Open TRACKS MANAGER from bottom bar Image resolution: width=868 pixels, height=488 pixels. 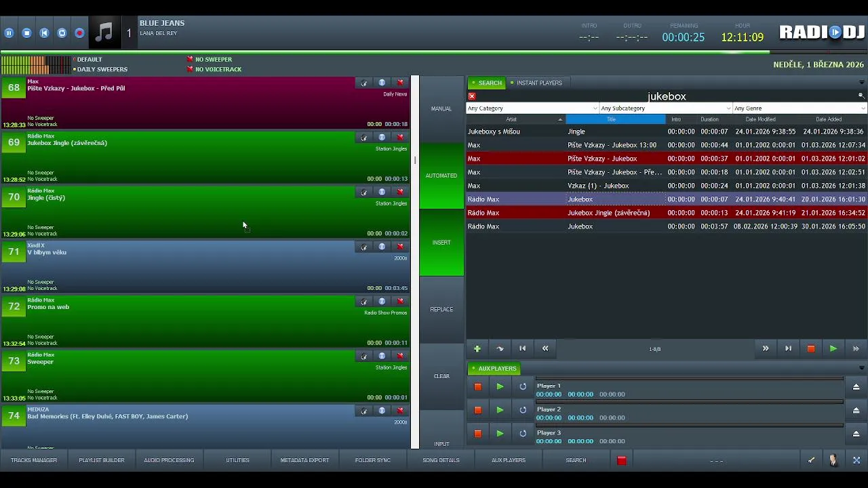tap(34, 460)
